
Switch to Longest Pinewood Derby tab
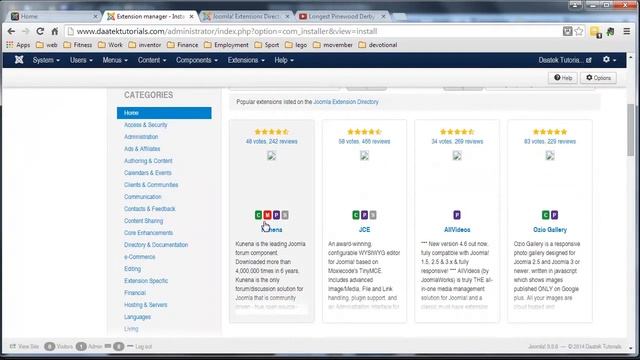coord(341,16)
